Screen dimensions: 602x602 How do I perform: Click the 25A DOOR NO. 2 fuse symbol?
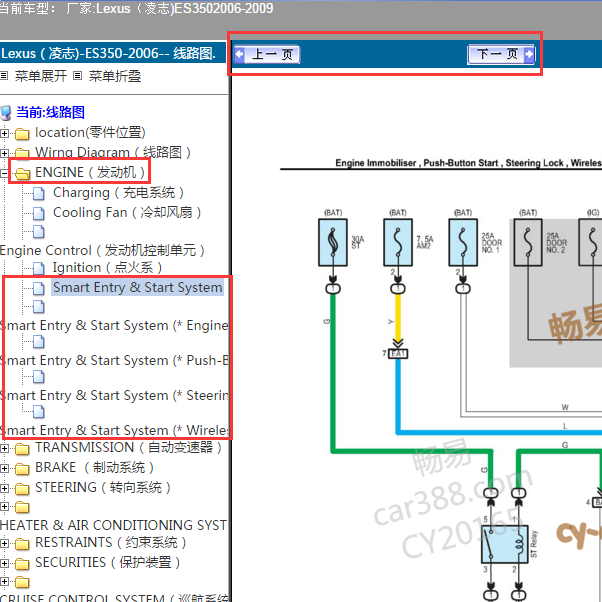click(x=528, y=243)
